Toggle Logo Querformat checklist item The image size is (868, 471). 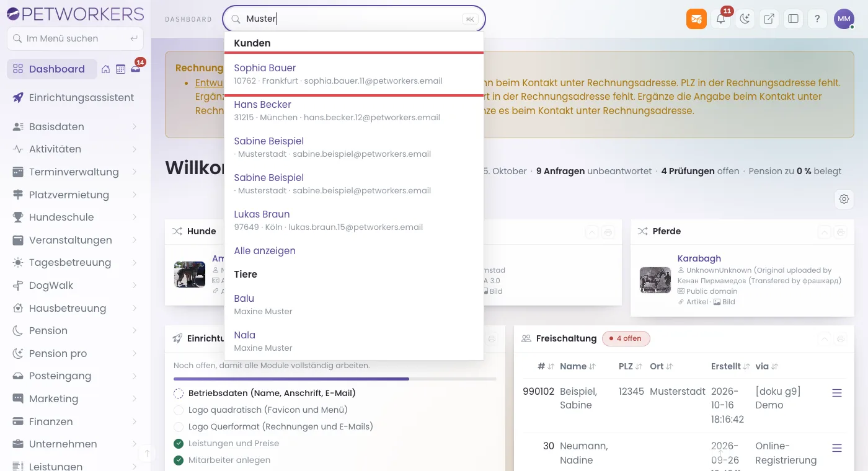click(x=179, y=426)
